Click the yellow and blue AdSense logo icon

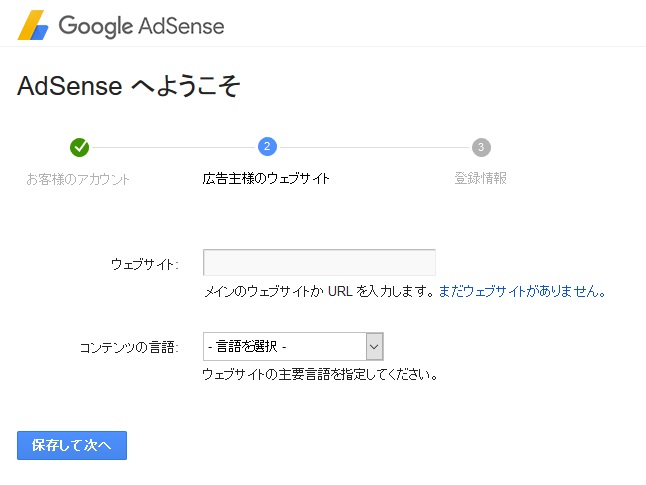(33, 25)
